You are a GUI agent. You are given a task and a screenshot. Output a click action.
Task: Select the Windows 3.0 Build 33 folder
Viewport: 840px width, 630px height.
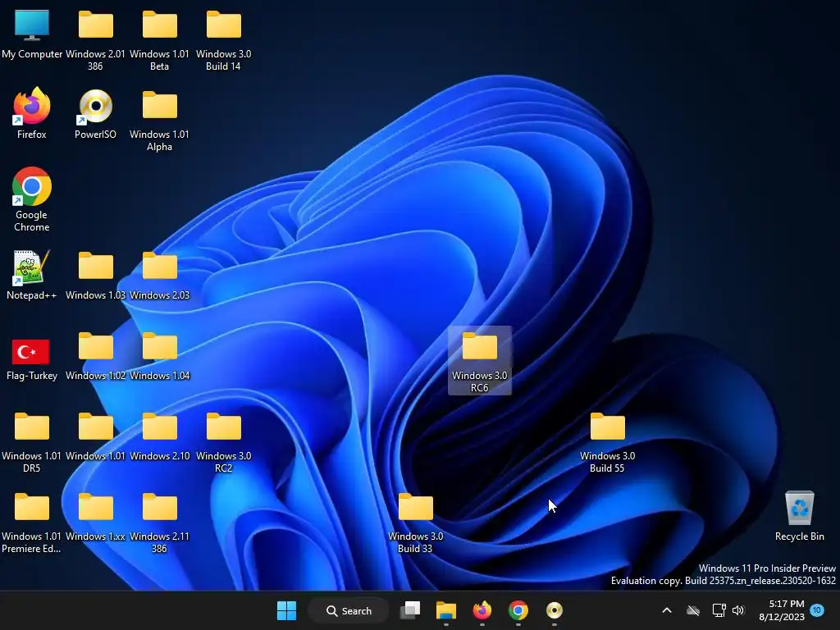[x=416, y=523]
